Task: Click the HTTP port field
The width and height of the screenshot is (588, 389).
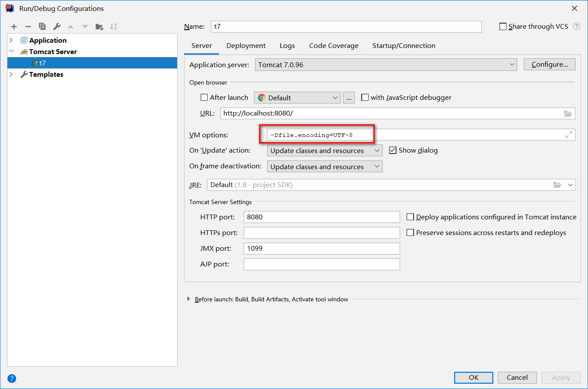Action: click(x=322, y=217)
